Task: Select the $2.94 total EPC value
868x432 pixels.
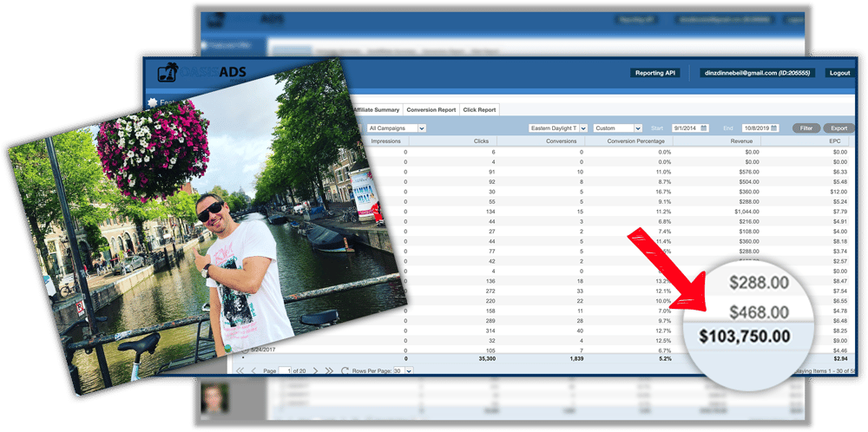Action: click(x=839, y=359)
